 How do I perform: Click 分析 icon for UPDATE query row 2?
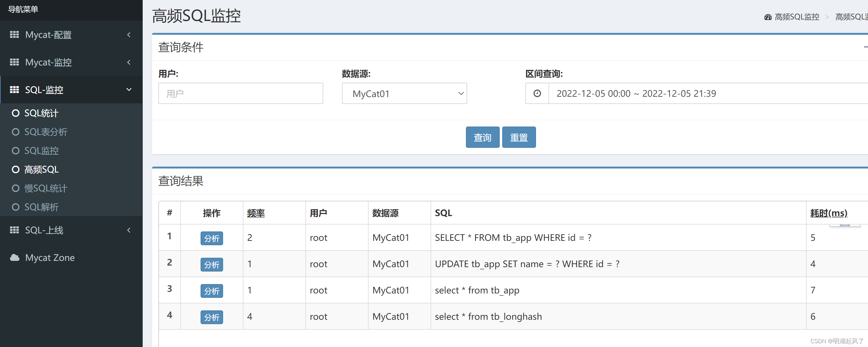click(x=212, y=263)
